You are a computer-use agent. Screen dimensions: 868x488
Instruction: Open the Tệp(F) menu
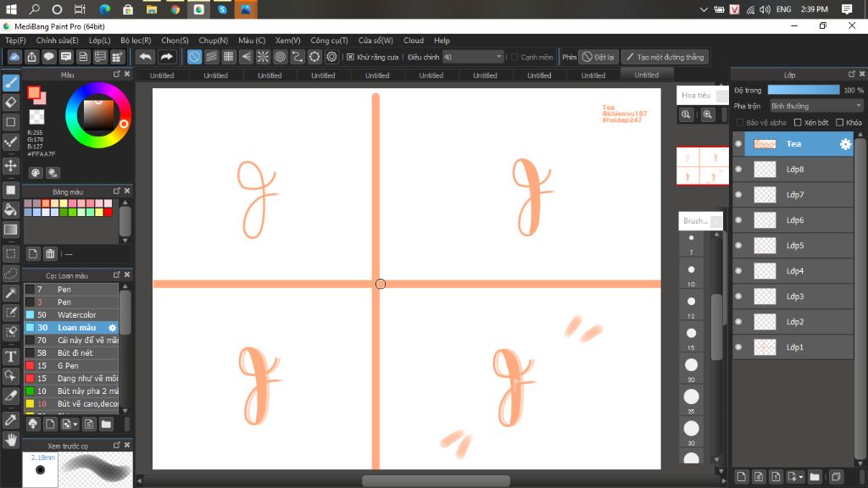(x=15, y=41)
